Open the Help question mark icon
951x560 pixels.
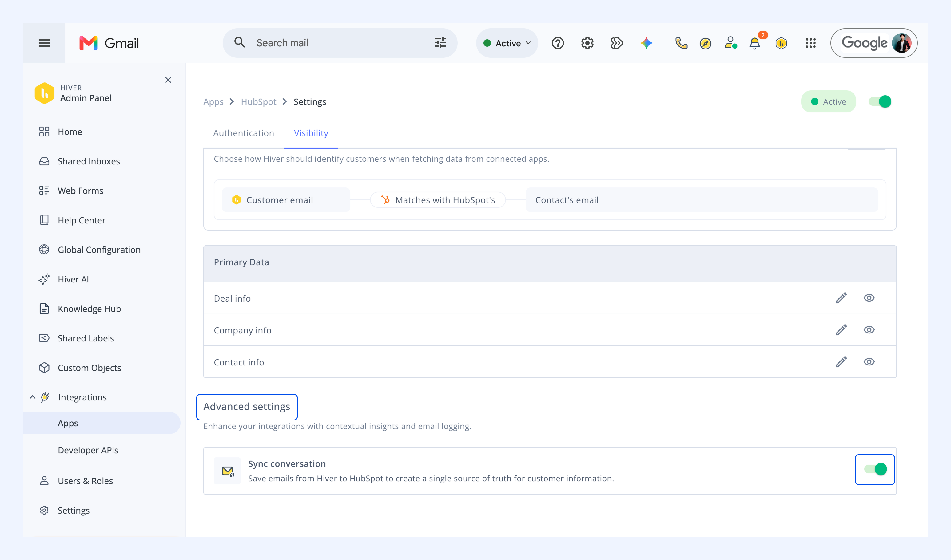558,43
